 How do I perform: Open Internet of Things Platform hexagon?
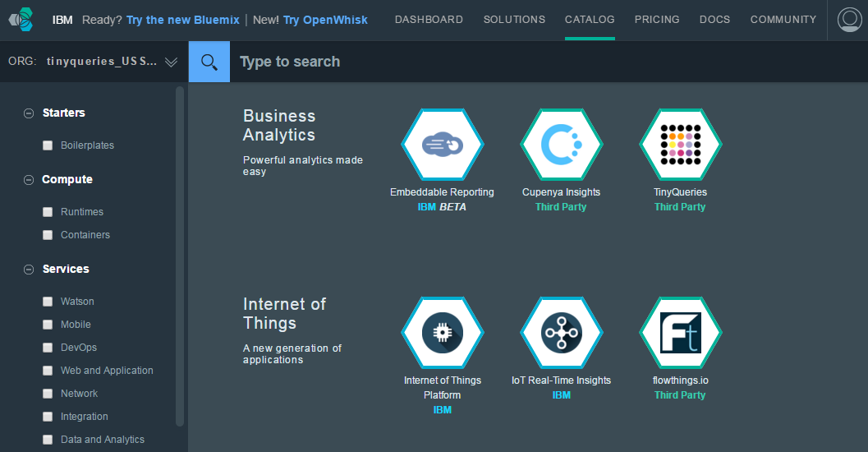[443, 333]
